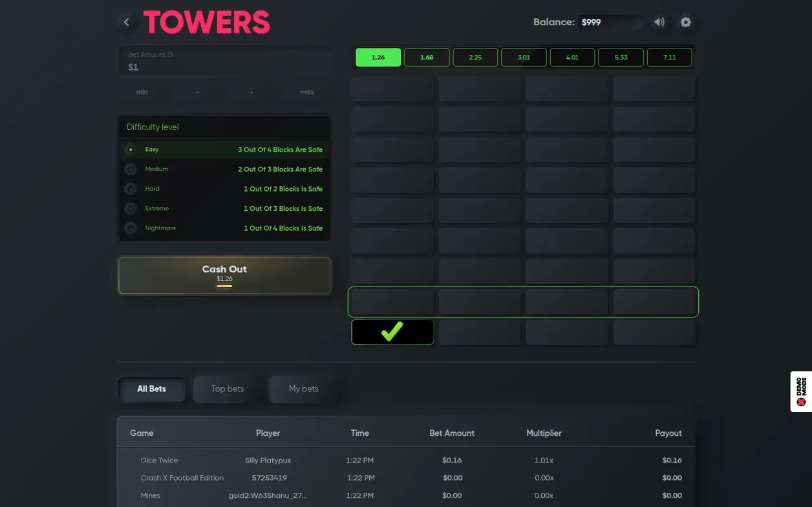Image resolution: width=812 pixels, height=507 pixels.
Task: Click the Bet Amount column header
Action: coord(452,433)
